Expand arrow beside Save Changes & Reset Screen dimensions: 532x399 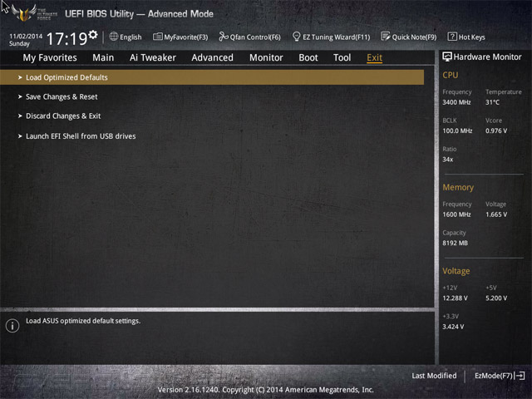click(x=20, y=96)
